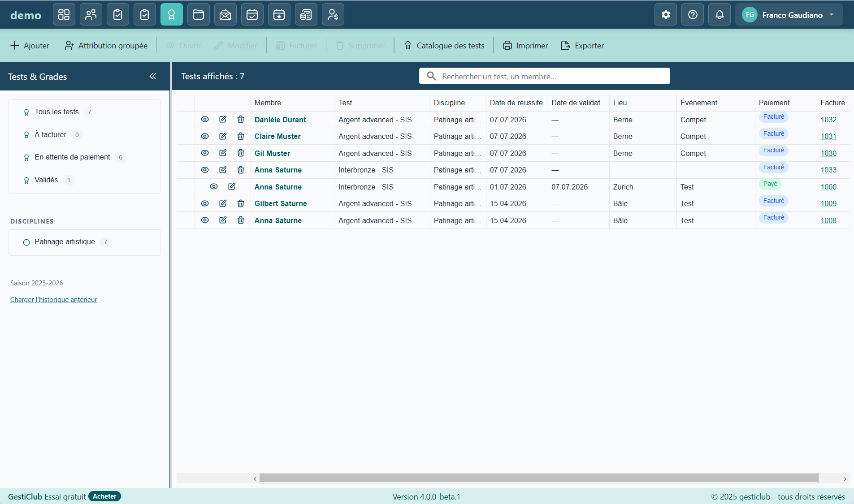This screenshot has width=854, height=504.
Task: Click the horizontal scrollbar thumb
Action: tap(539, 478)
